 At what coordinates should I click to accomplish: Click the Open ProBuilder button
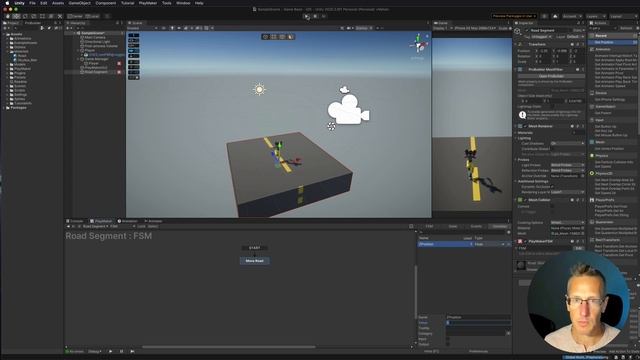tap(551, 76)
